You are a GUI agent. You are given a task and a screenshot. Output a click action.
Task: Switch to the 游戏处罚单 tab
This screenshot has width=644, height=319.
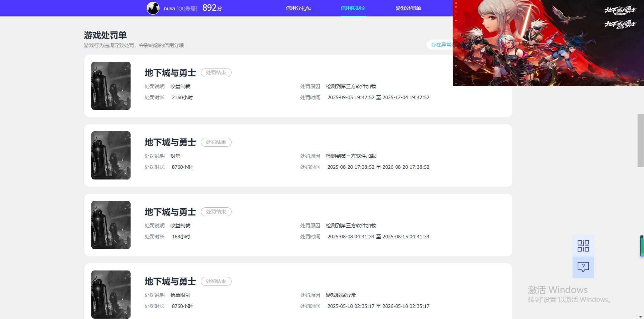point(408,8)
